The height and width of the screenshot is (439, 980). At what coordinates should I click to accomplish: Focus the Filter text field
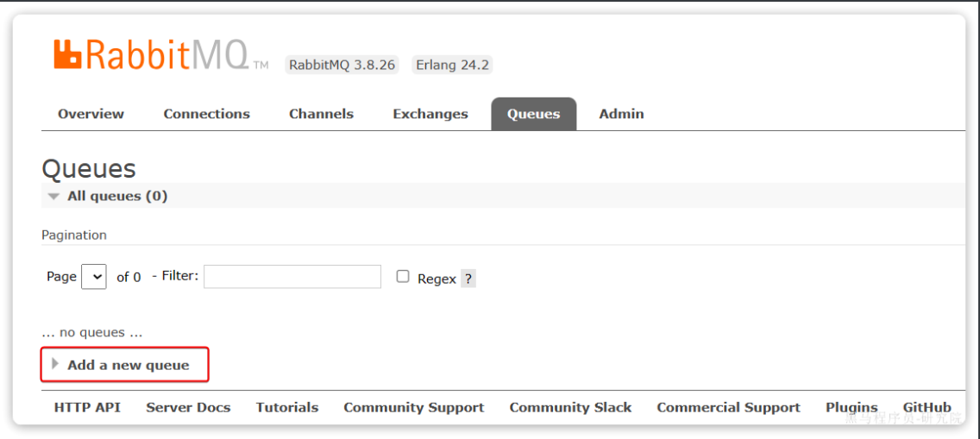pos(292,277)
